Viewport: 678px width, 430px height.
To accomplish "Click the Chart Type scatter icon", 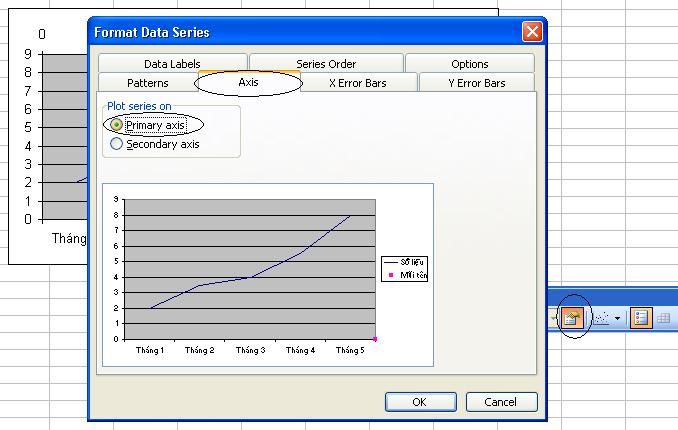I will pos(602,318).
